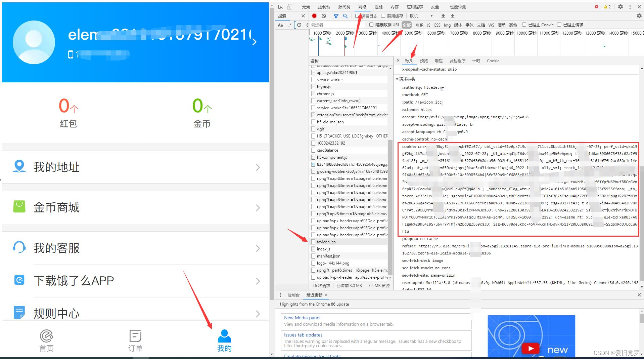Close the bottom drawer
The image size is (644, 359).
[x=639, y=295]
